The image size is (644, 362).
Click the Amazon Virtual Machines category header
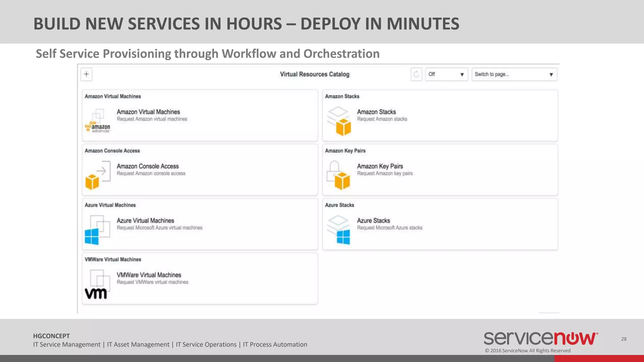tap(113, 96)
